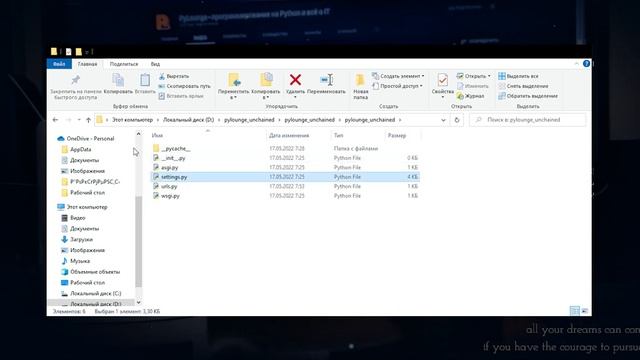The height and width of the screenshot is (360, 640).
Task: Switch to the Share (Поделиться) tab
Action: (x=124, y=64)
